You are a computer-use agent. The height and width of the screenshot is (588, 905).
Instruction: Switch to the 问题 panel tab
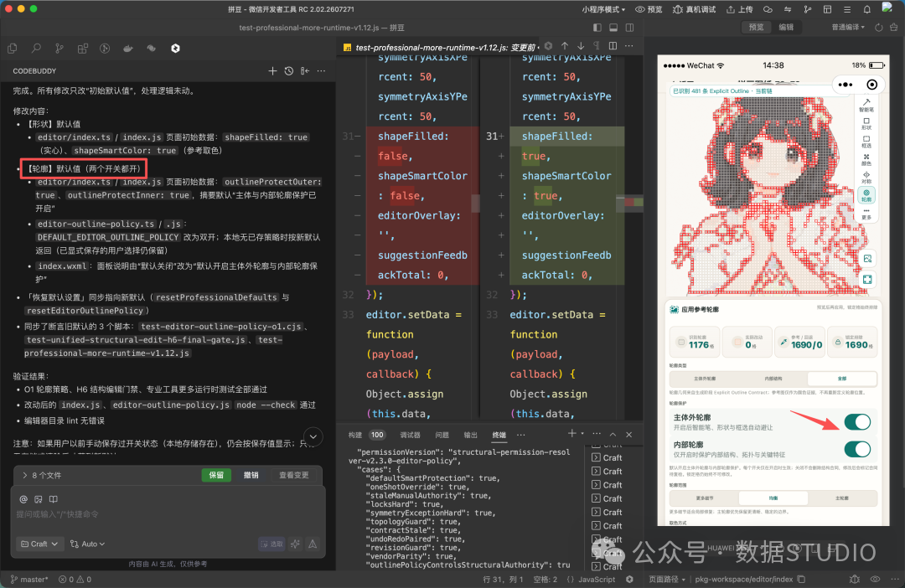442,435
